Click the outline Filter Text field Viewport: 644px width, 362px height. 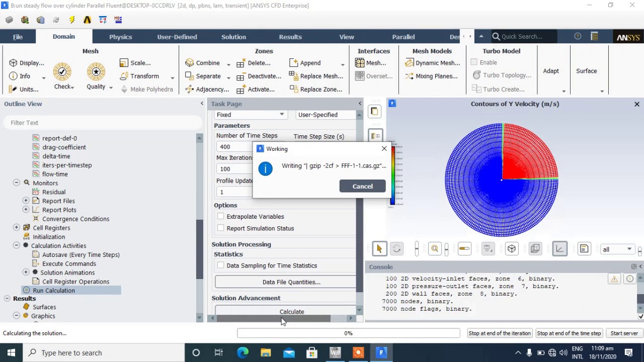pyautogui.click(x=103, y=123)
